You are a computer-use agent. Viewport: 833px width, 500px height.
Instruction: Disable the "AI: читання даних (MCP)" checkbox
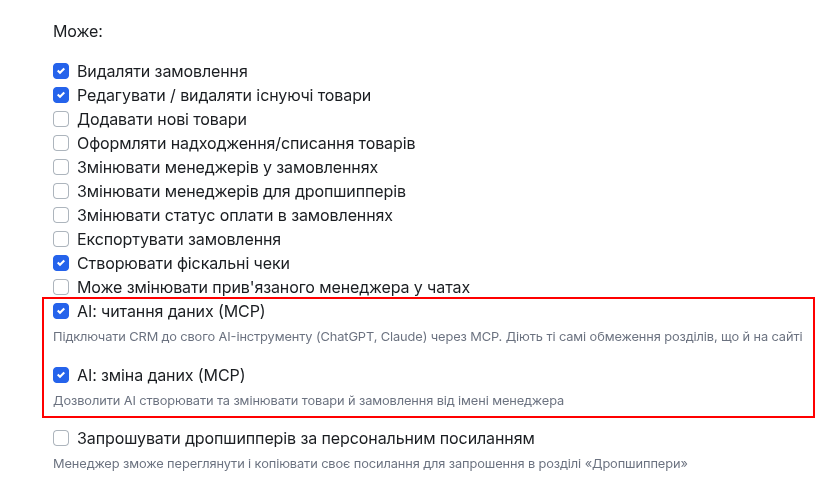pos(61,311)
